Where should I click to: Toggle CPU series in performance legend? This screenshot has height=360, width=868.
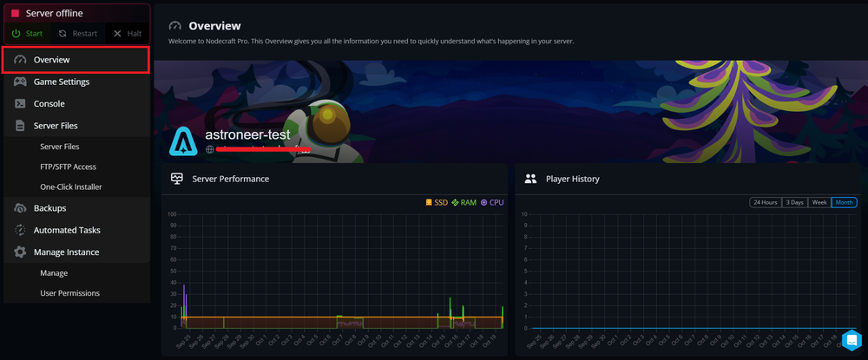tap(491, 202)
